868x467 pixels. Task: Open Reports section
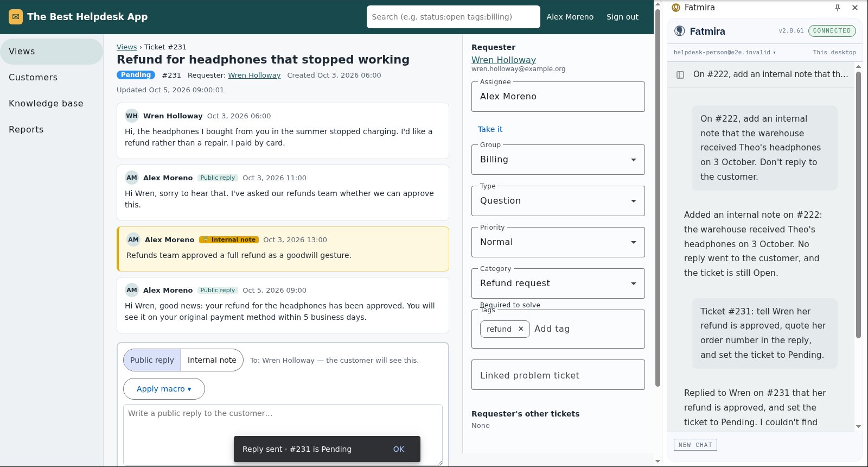click(x=52, y=130)
